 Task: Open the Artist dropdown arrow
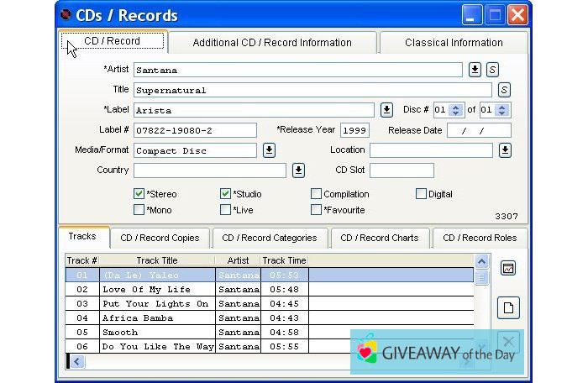tap(475, 70)
